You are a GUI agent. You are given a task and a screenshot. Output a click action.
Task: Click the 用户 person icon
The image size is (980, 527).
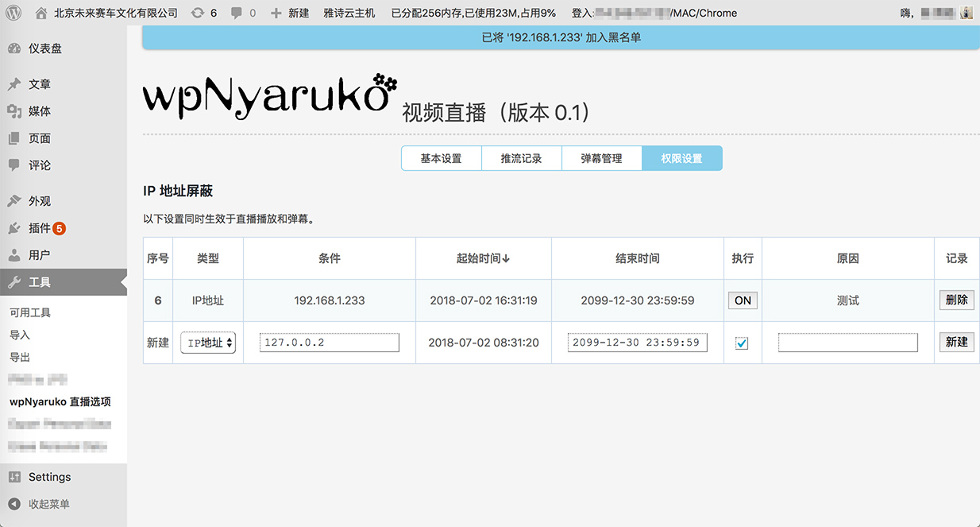coord(14,255)
